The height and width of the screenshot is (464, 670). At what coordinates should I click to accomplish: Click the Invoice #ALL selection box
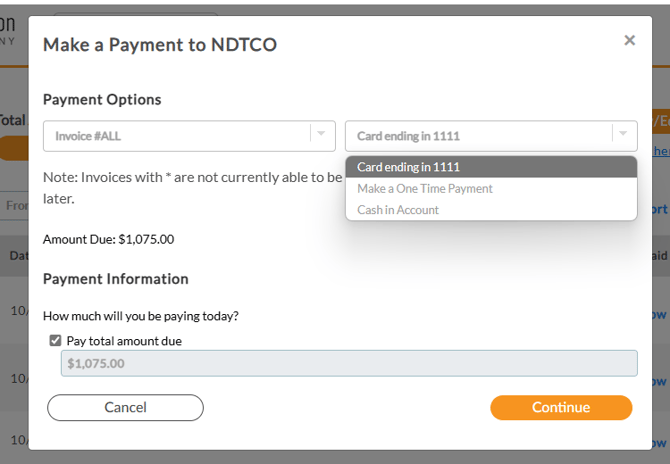click(x=189, y=136)
